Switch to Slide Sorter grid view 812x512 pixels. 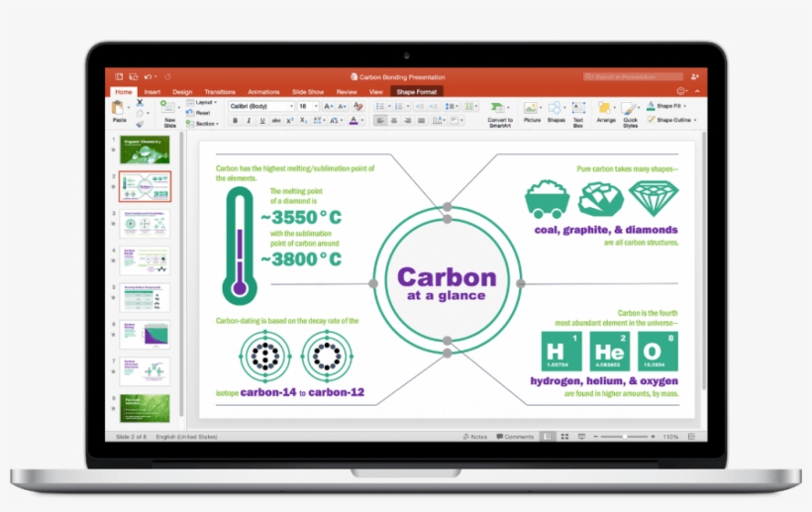[x=564, y=437]
